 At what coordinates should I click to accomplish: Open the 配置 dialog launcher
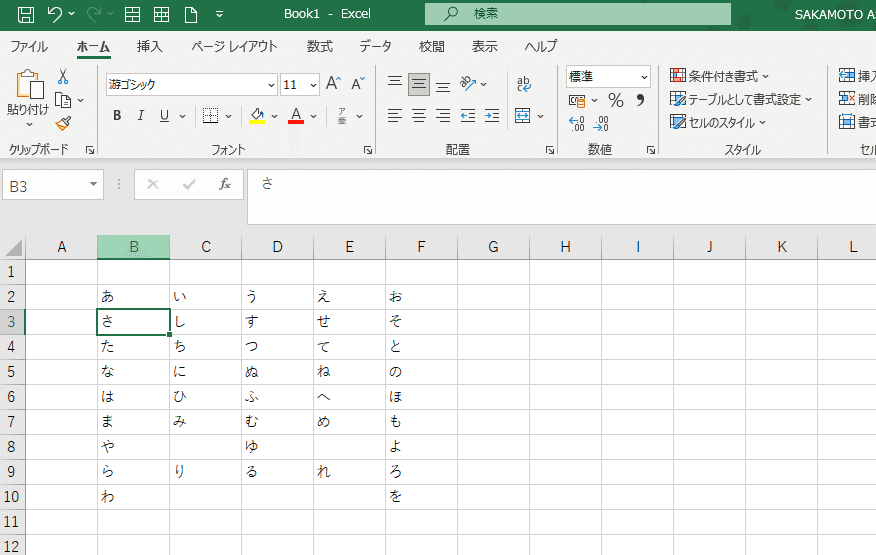[550, 150]
